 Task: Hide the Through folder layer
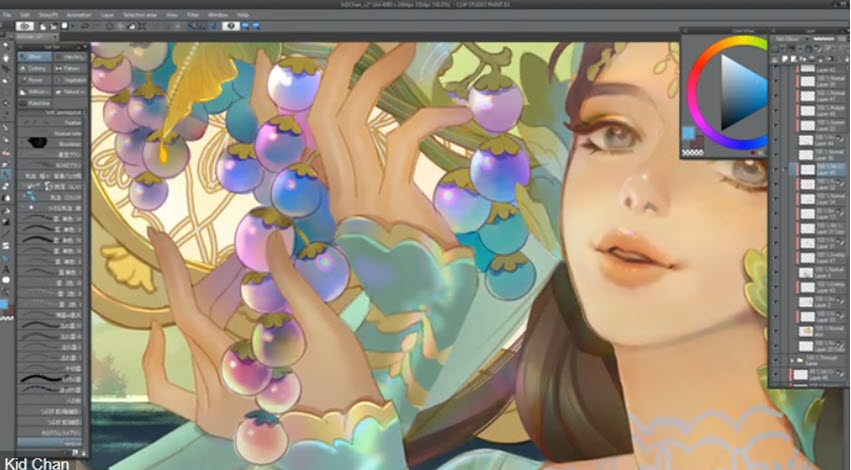(775, 357)
